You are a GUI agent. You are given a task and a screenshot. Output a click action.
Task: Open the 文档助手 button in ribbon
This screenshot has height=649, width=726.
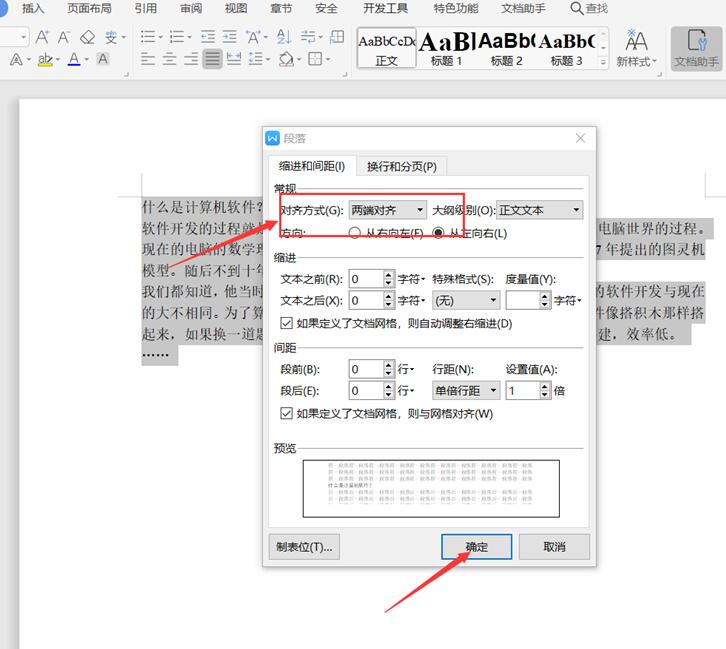click(x=696, y=49)
